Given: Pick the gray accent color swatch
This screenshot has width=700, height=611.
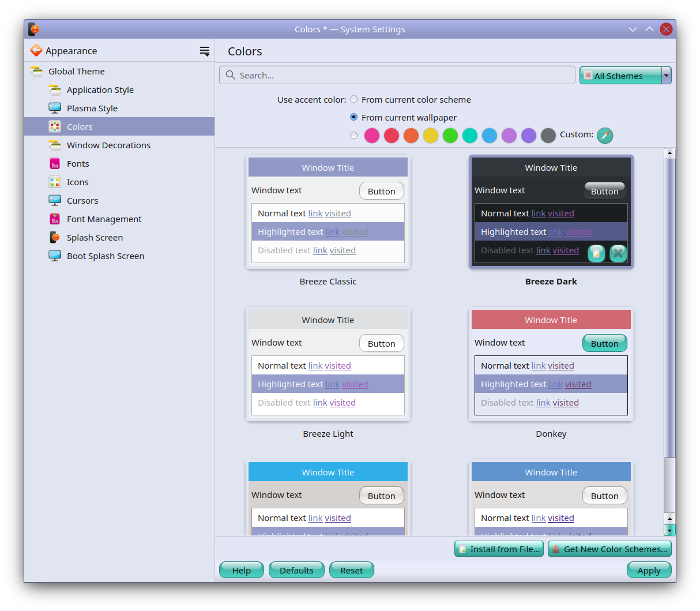Looking at the screenshot, I should [548, 136].
